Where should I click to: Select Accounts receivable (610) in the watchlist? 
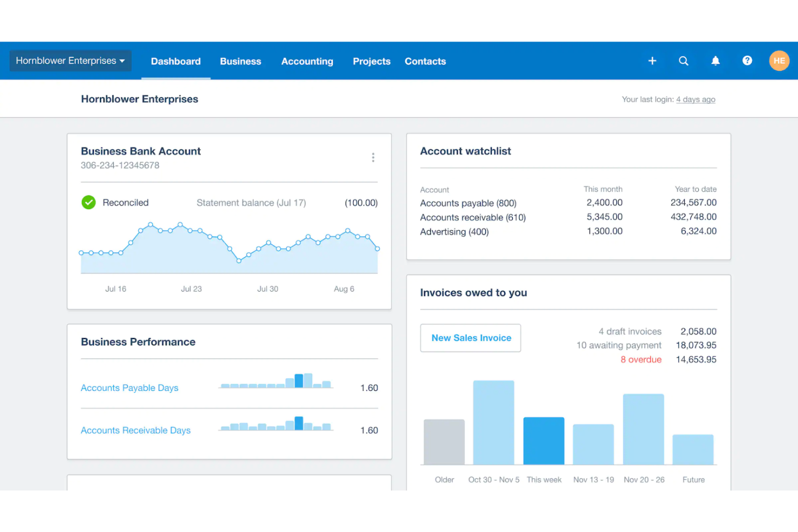pyautogui.click(x=472, y=217)
